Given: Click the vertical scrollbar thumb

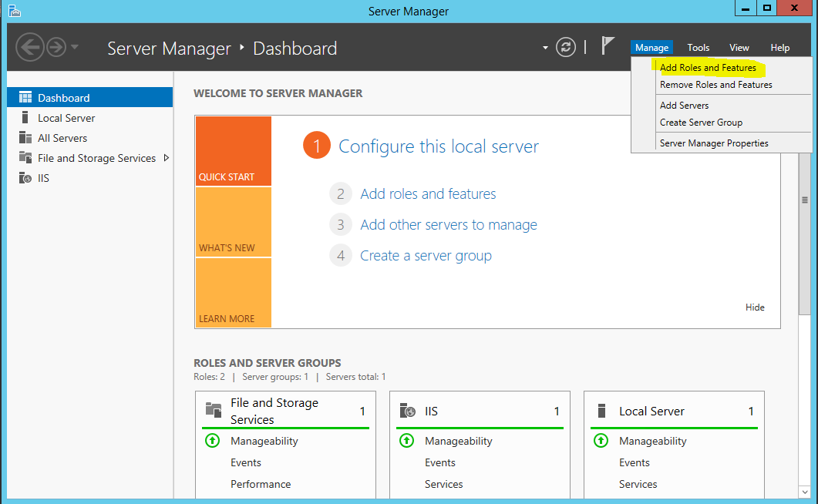Looking at the screenshot, I should 805,200.
